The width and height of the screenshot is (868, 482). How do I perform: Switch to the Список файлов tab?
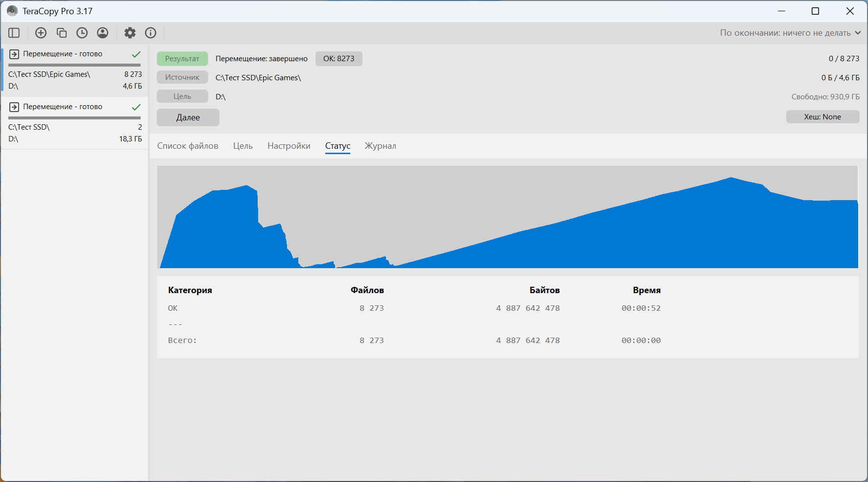click(188, 146)
